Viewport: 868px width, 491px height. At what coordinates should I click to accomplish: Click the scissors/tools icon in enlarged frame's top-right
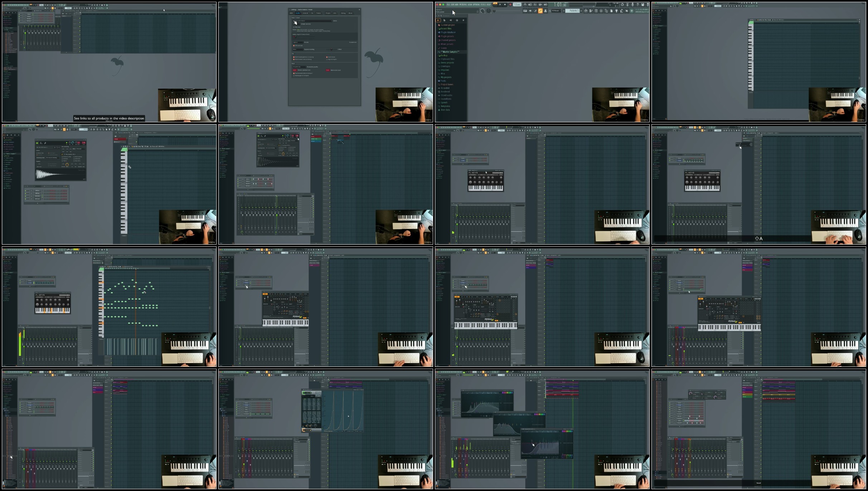point(627,5)
